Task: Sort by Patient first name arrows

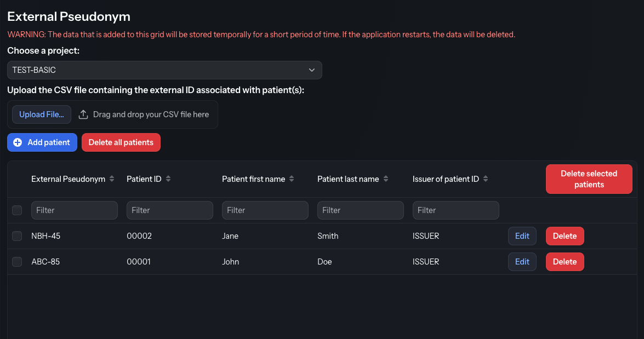Action: pyautogui.click(x=292, y=179)
